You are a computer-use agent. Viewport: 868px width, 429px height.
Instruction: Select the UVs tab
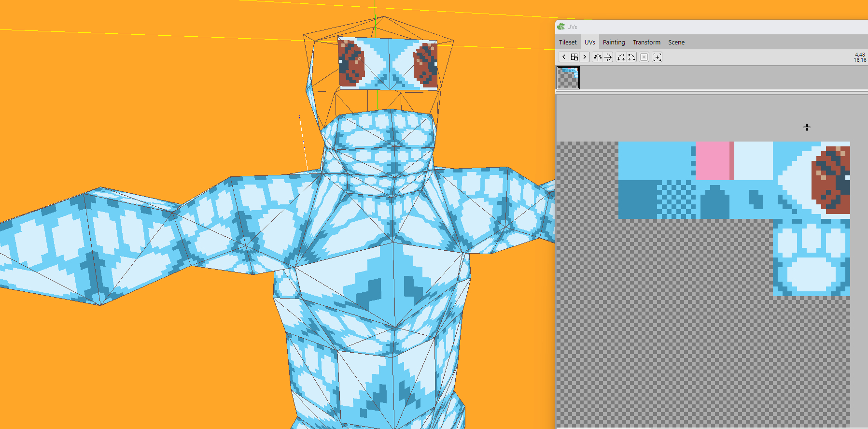(x=589, y=43)
